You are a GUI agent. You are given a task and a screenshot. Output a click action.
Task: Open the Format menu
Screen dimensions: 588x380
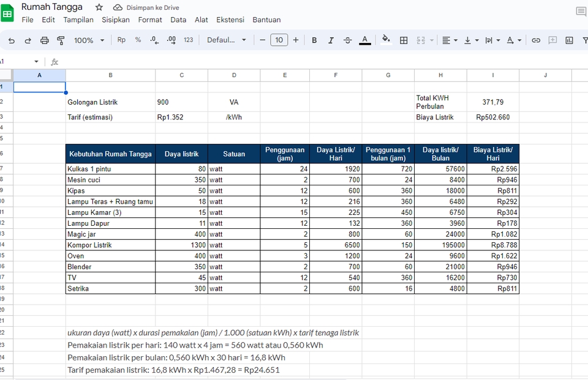(150, 20)
